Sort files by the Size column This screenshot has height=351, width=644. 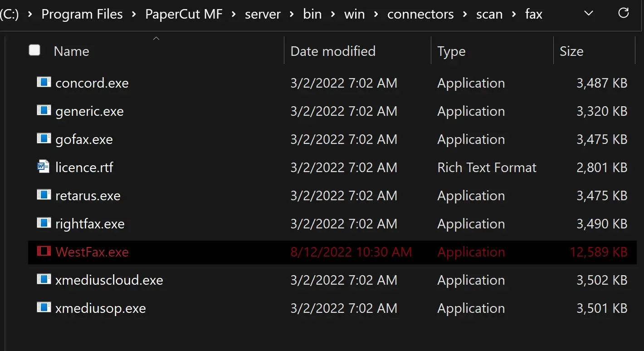(571, 51)
